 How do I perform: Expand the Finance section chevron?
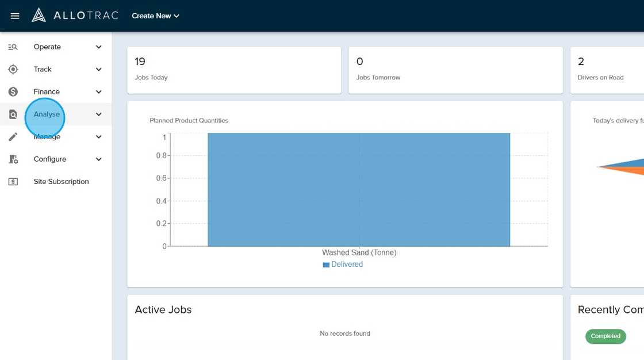coord(98,92)
